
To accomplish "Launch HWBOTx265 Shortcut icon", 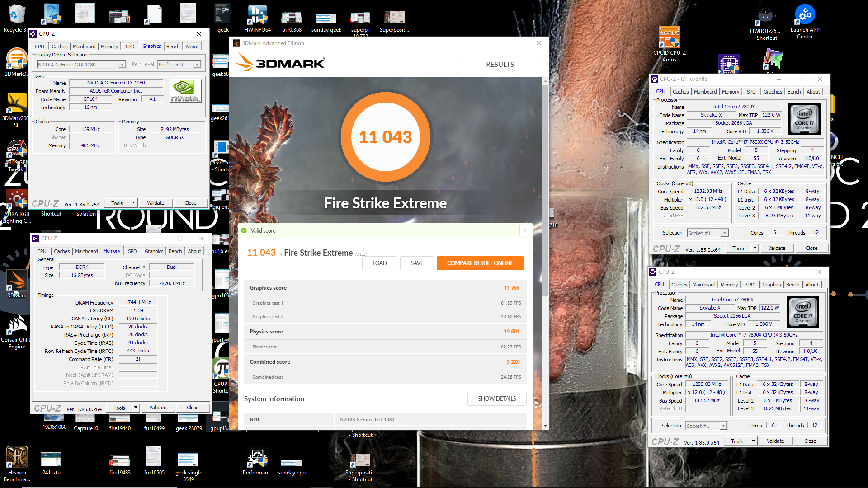I will point(765,23).
